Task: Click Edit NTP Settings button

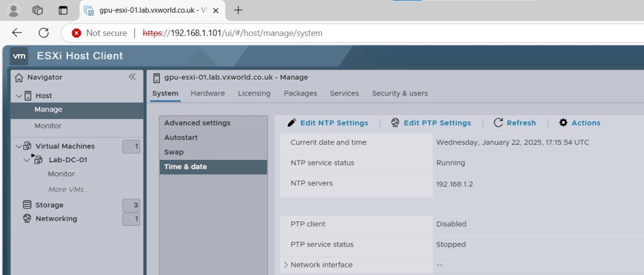Action: click(328, 123)
